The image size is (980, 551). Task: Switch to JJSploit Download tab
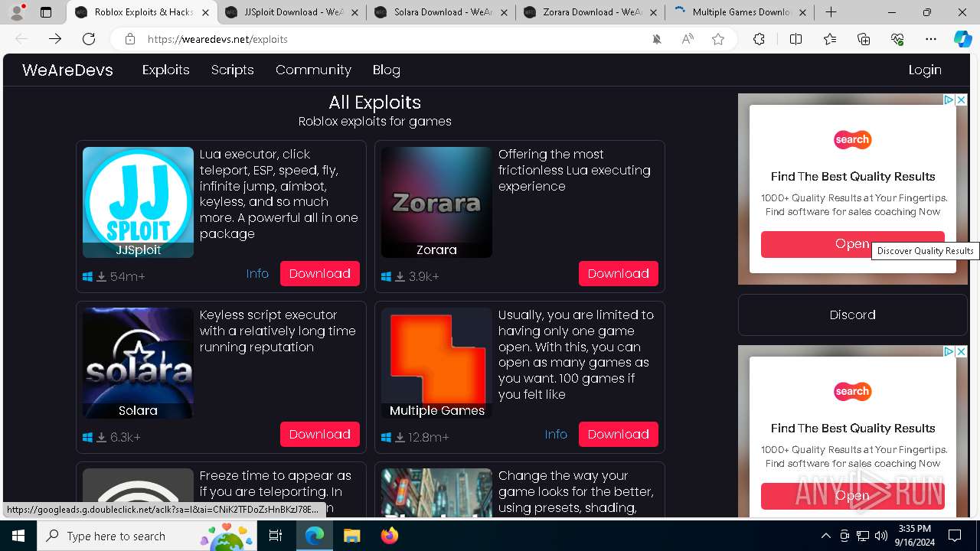tap(292, 12)
